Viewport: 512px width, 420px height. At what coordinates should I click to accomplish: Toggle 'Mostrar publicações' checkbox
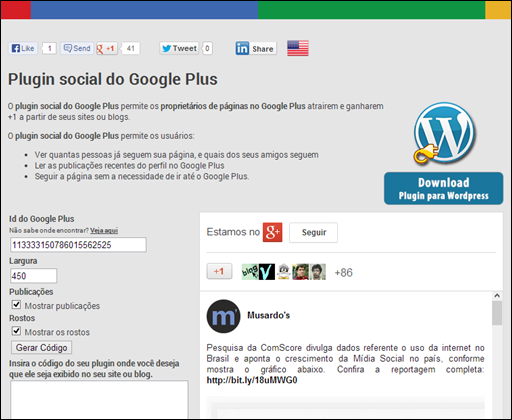coord(16,305)
